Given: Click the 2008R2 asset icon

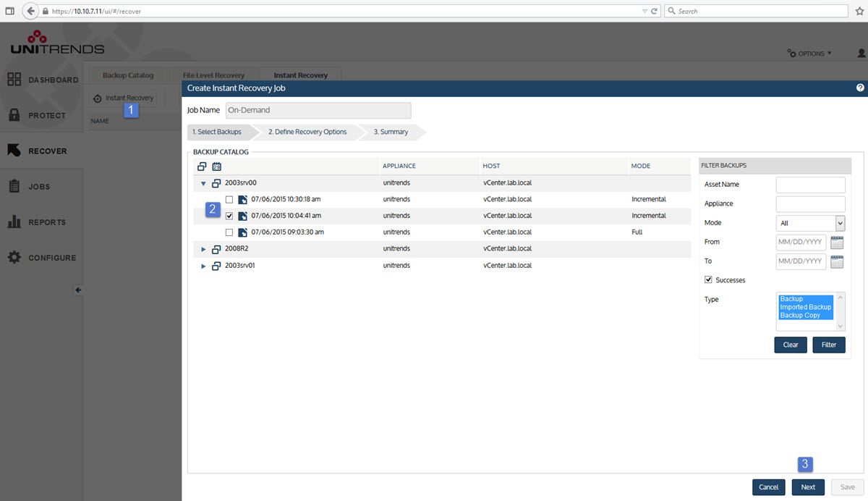Looking at the screenshot, I should pos(216,249).
